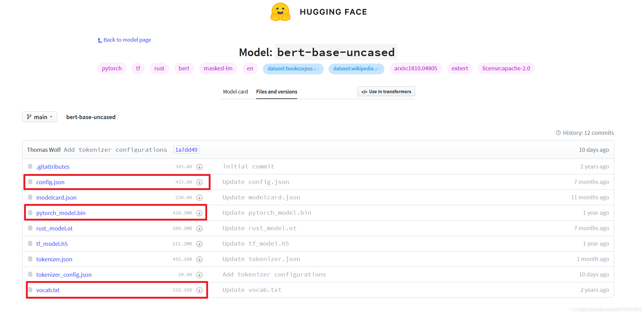The width and height of the screenshot is (644, 315).
Task: Open the config.json file
Action: pyautogui.click(x=50, y=182)
